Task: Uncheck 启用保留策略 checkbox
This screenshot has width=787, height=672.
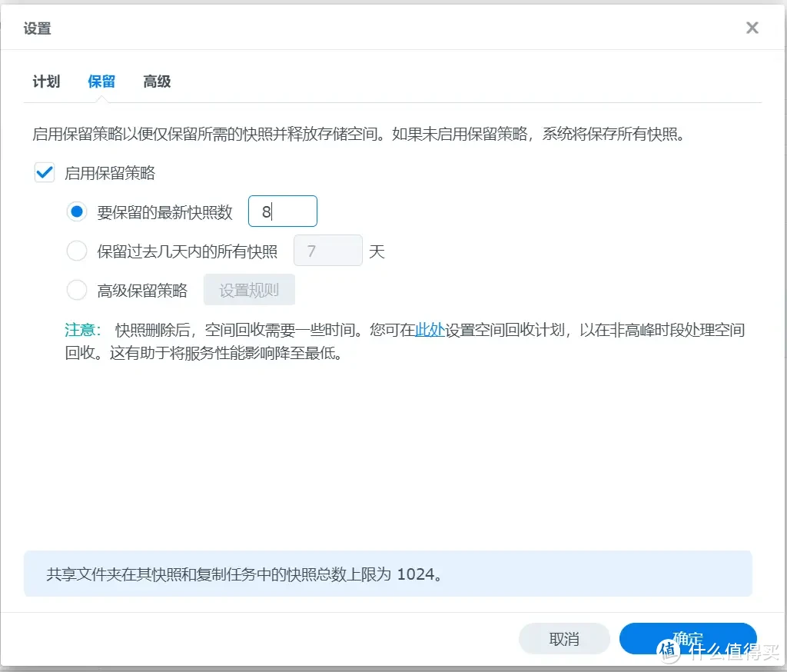Action: (x=44, y=172)
